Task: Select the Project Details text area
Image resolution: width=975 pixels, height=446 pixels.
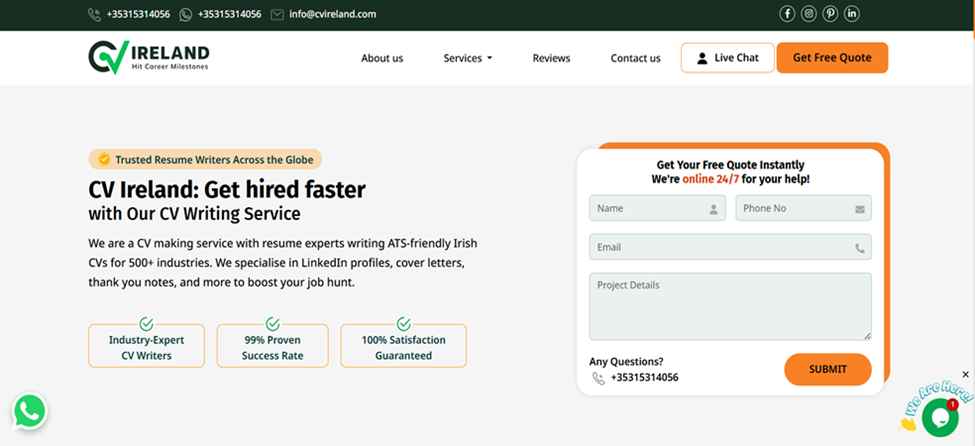Action: [x=729, y=306]
